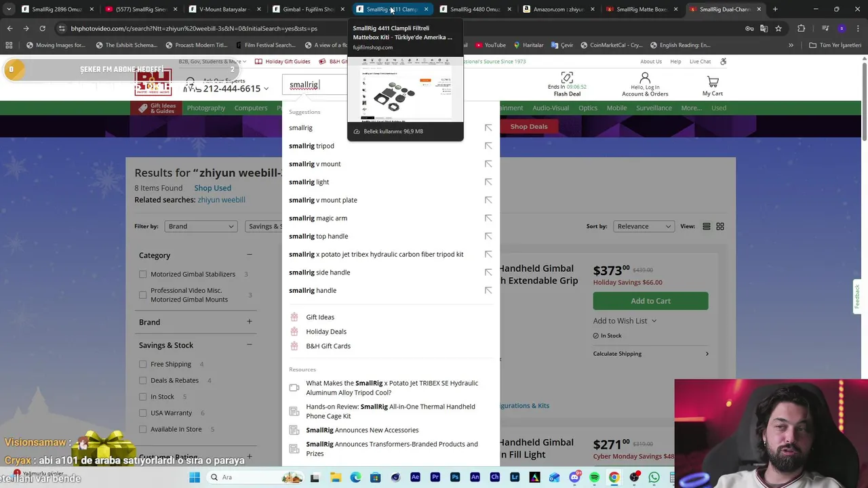Open the My Cart icon
Viewport: 868px width, 488px height.
pos(713,81)
